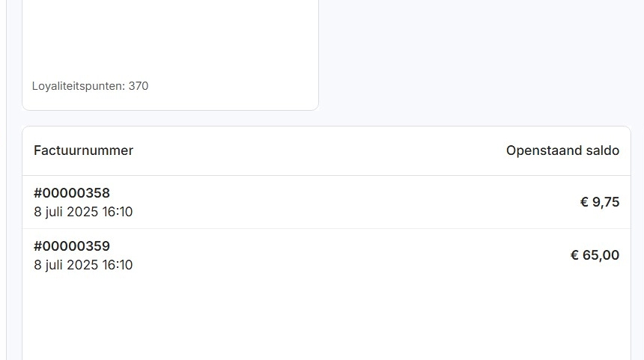Click the € 9,75 outstanding balance
Image resolution: width=644 pixels, height=360 pixels.
tap(600, 202)
